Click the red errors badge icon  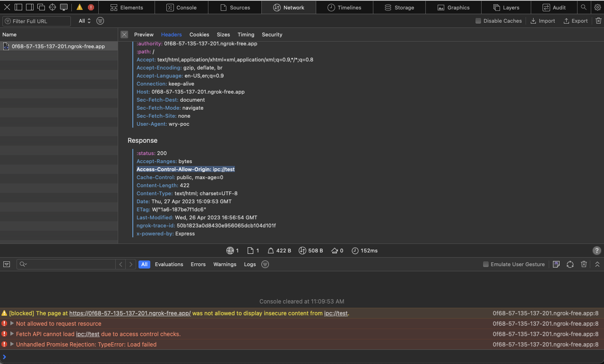[x=90, y=7]
